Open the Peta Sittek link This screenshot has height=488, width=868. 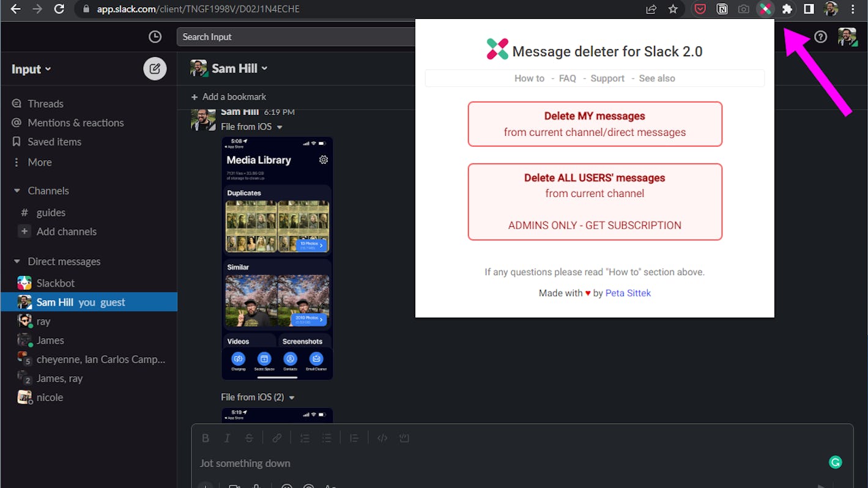tap(628, 293)
